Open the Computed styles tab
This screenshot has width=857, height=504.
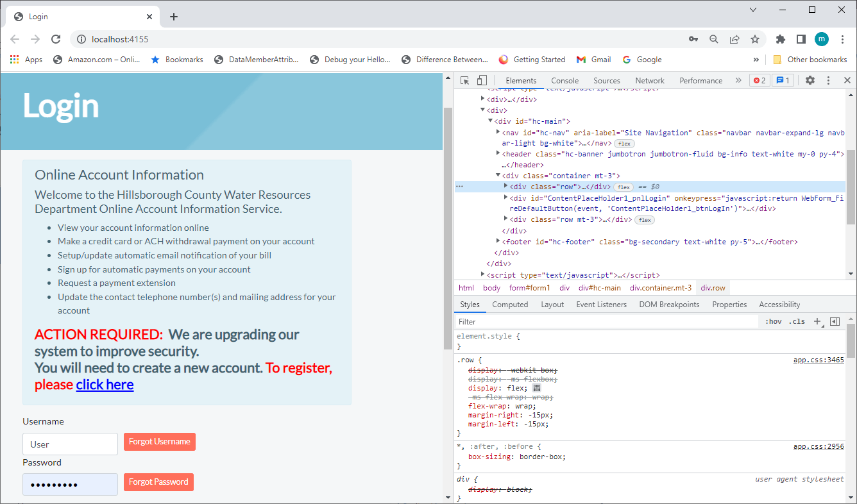pyautogui.click(x=510, y=304)
